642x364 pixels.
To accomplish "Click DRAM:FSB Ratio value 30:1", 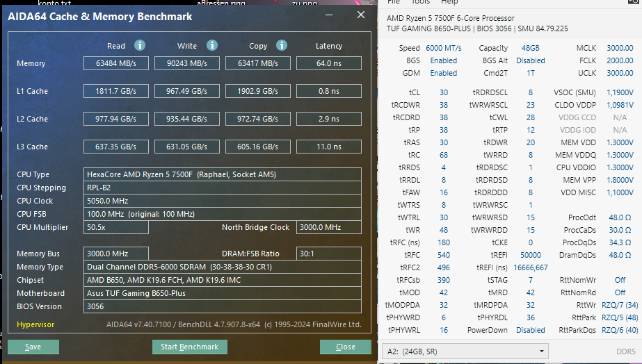I will (x=329, y=254).
